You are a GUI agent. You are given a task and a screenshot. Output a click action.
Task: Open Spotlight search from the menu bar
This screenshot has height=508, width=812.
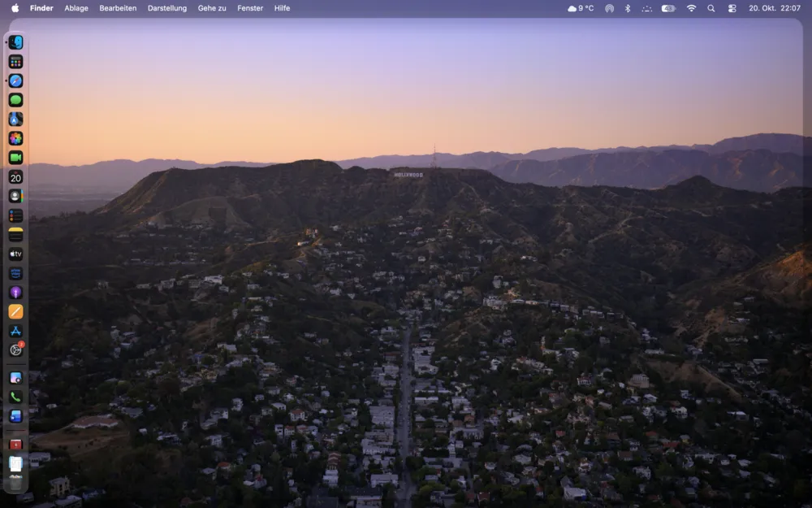tap(711, 8)
